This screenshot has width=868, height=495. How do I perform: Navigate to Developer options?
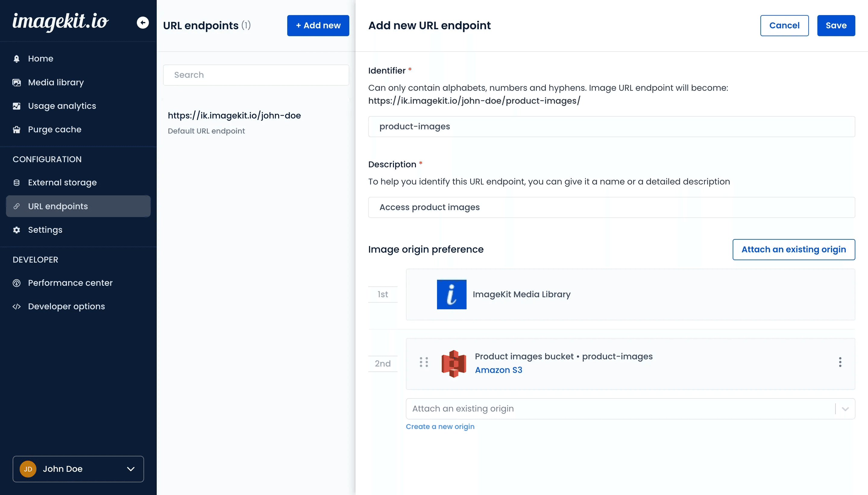click(x=66, y=306)
